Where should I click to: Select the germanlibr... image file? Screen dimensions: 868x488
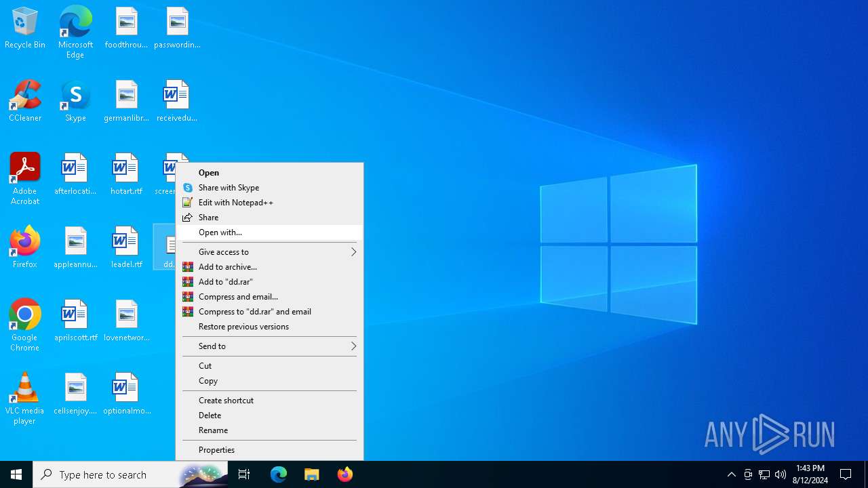tap(126, 101)
